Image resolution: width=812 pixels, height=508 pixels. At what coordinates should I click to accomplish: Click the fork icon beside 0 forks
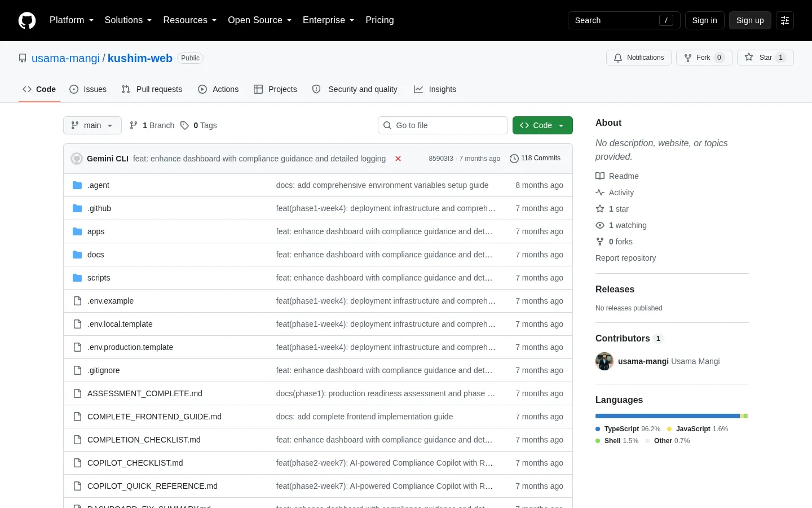click(x=600, y=242)
